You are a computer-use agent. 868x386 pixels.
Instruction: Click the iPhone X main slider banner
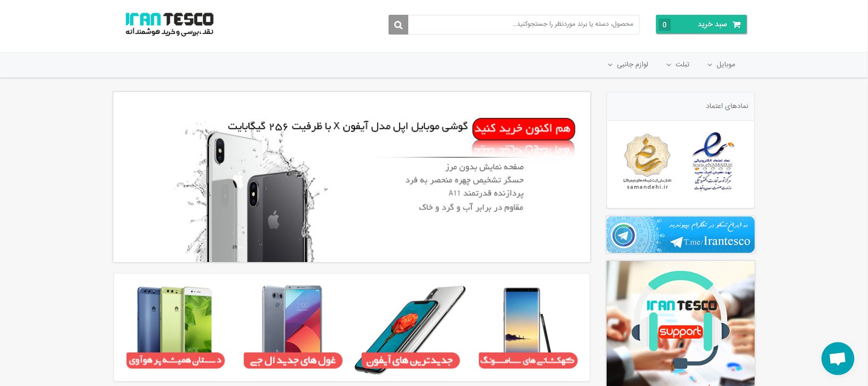pos(352,177)
